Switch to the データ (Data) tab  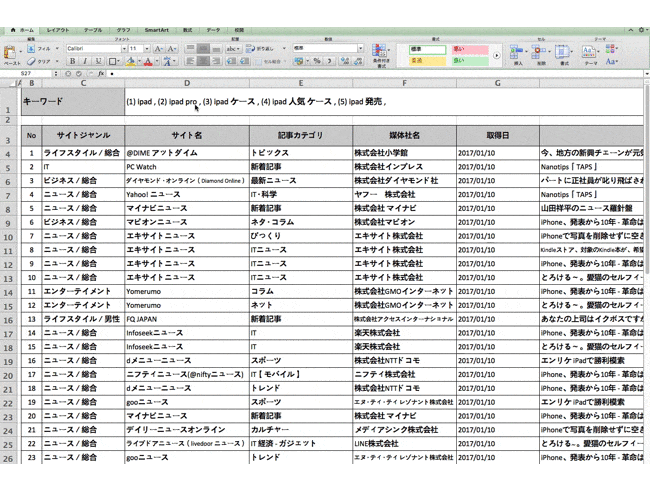click(213, 30)
